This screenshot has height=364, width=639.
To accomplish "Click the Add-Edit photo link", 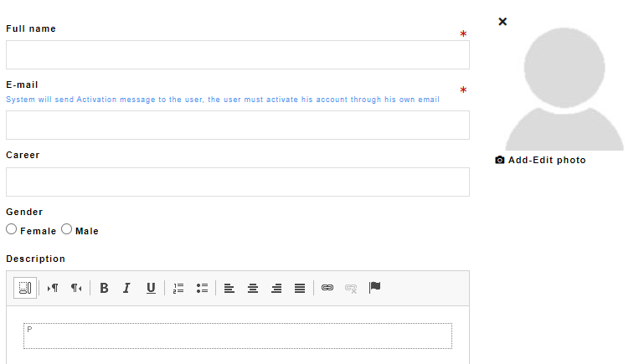I will click(541, 160).
